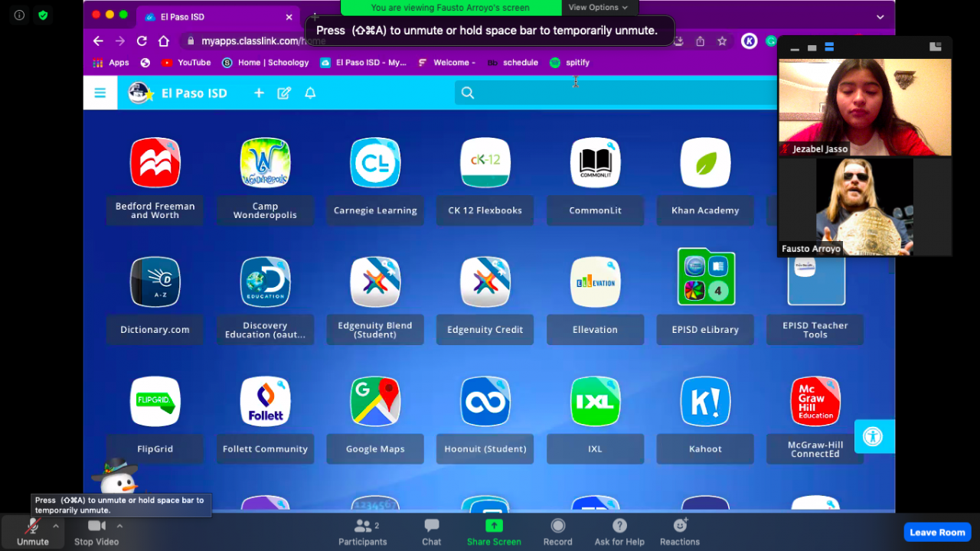Open the Edgenuity Credit app

click(485, 282)
